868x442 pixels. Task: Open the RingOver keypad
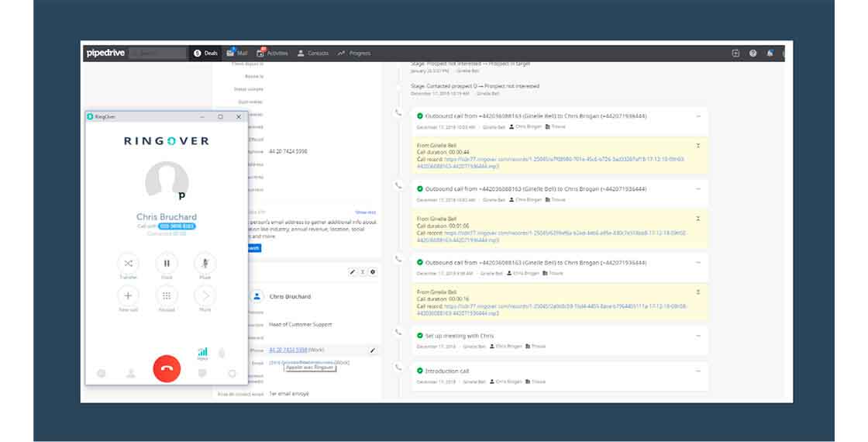pyautogui.click(x=167, y=295)
